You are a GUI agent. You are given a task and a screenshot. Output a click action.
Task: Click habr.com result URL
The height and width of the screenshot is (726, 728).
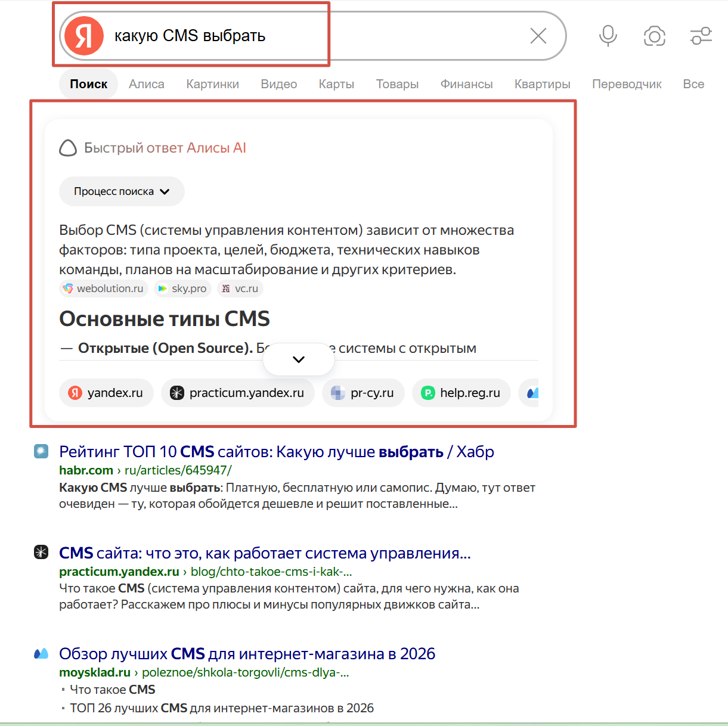coord(145,470)
